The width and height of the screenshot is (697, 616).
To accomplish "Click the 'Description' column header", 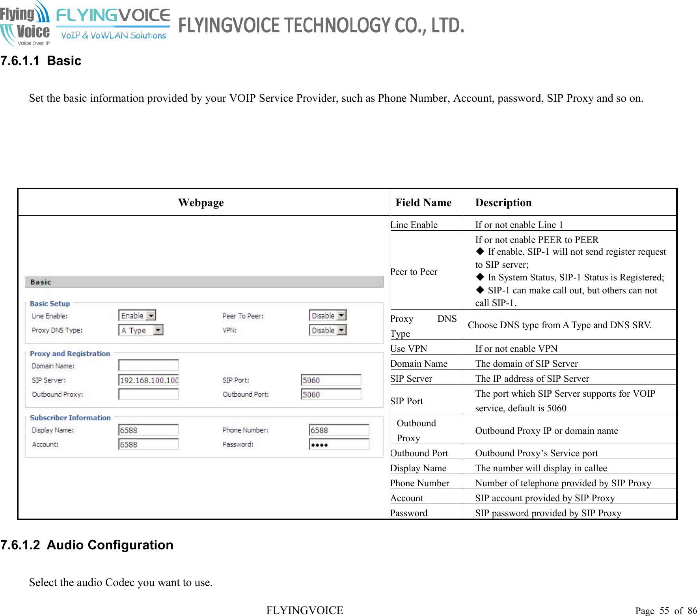I will click(503, 202).
